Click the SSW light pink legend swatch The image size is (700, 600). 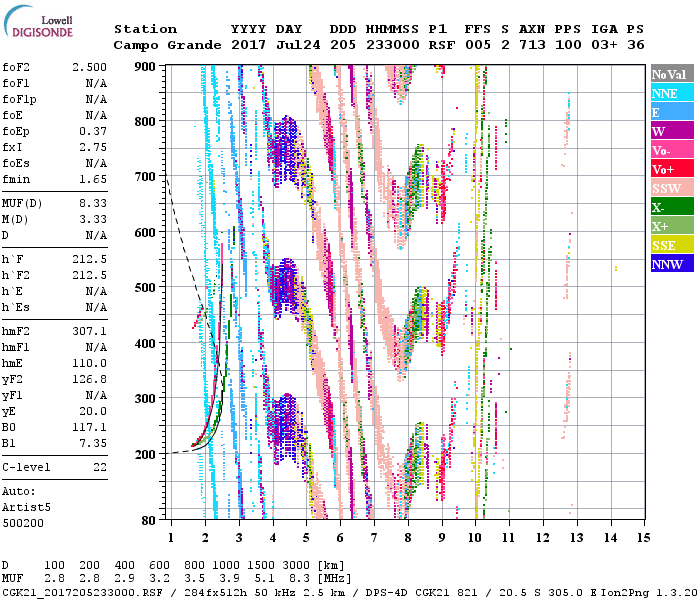[671, 188]
